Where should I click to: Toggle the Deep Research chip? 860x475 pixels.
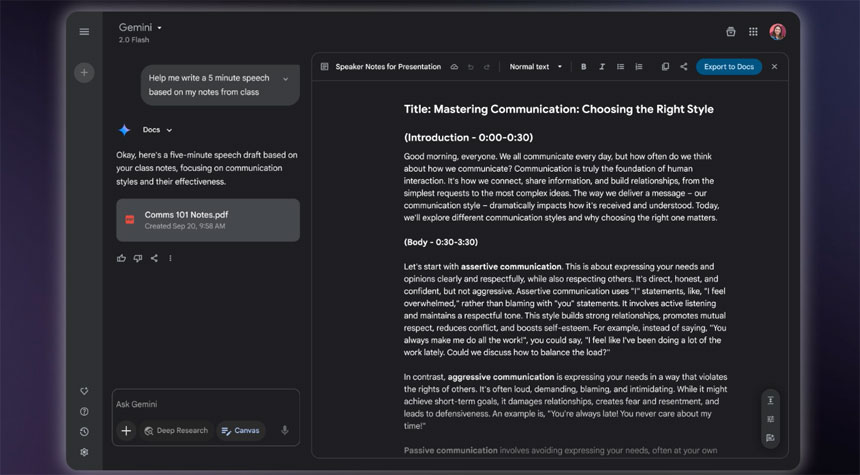click(x=177, y=431)
